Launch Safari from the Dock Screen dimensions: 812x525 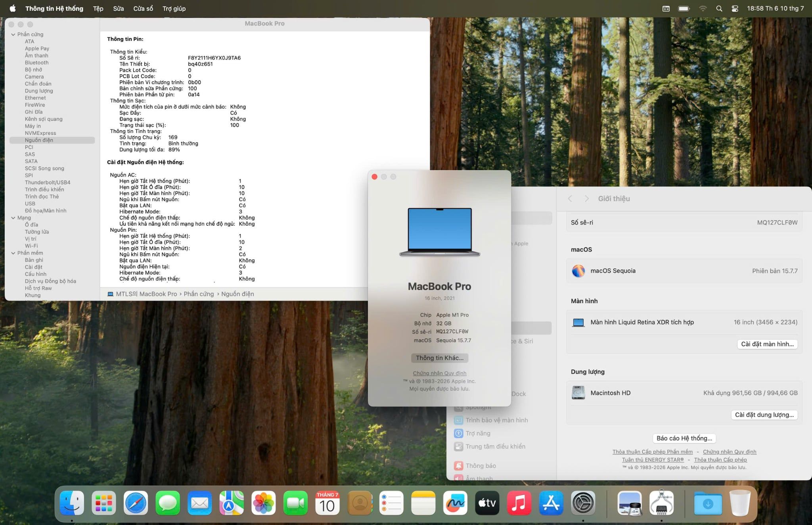(136, 503)
